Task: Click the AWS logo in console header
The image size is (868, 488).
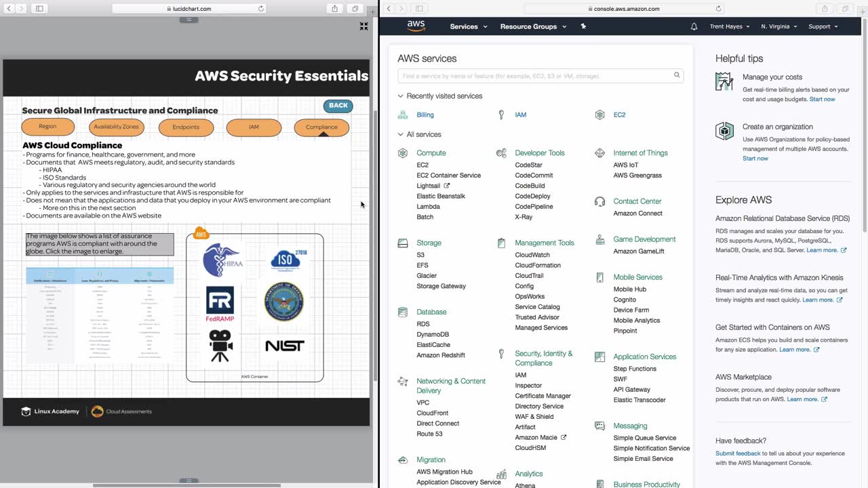Action: click(416, 26)
